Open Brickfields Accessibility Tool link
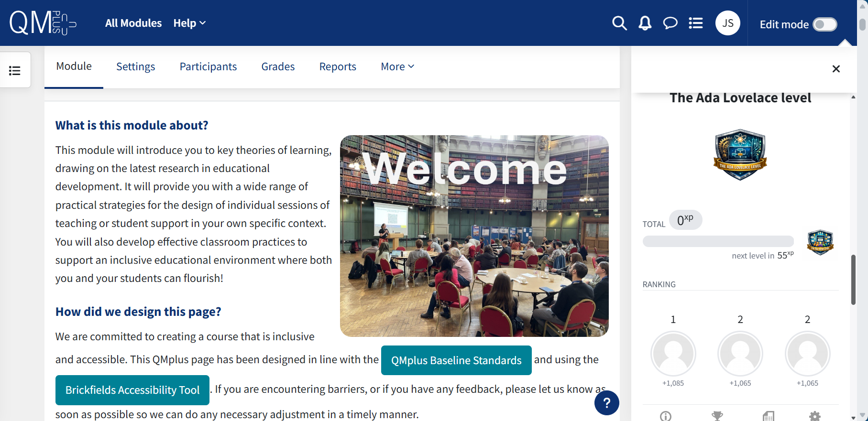 tap(132, 390)
